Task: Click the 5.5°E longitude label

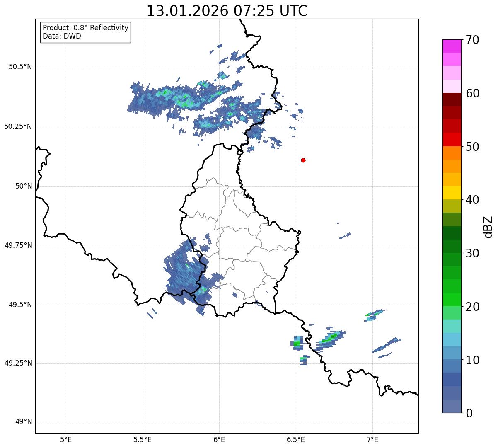Action: (x=143, y=440)
